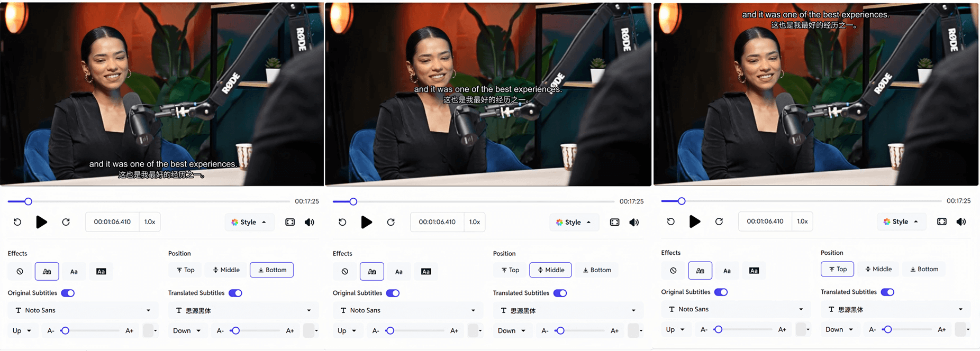Click translated A+ enlarge button in right panel

(942, 329)
